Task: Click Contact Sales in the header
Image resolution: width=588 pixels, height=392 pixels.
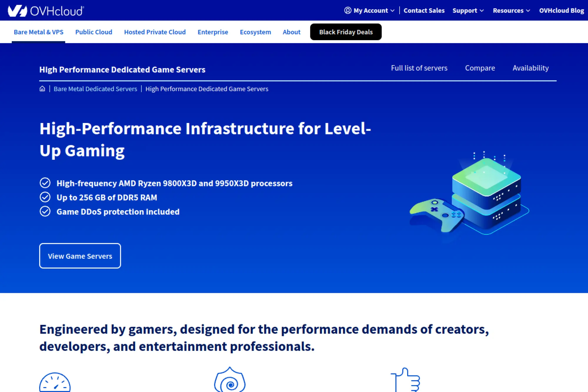Action: (x=424, y=10)
